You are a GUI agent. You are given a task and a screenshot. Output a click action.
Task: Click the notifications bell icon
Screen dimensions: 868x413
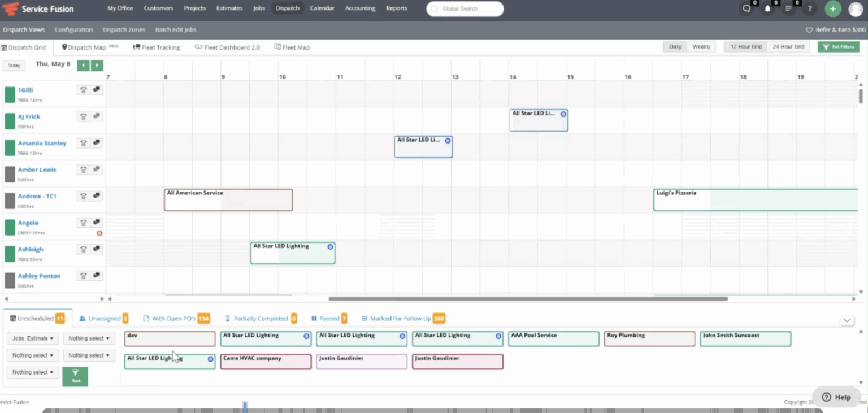(767, 9)
